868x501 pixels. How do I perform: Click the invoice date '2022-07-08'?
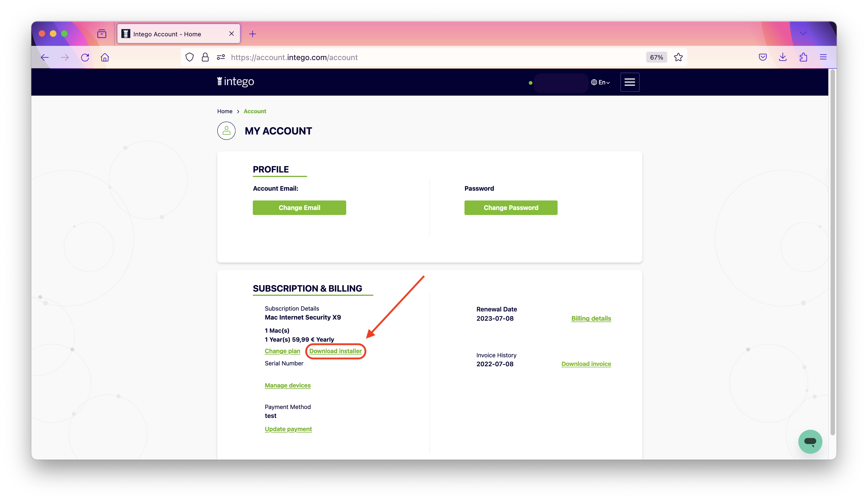click(495, 364)
